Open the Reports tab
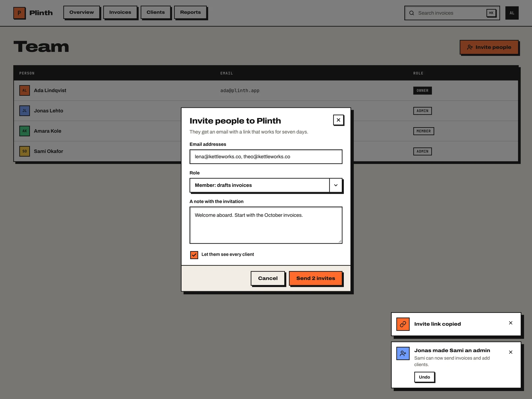 pos(191,12)
